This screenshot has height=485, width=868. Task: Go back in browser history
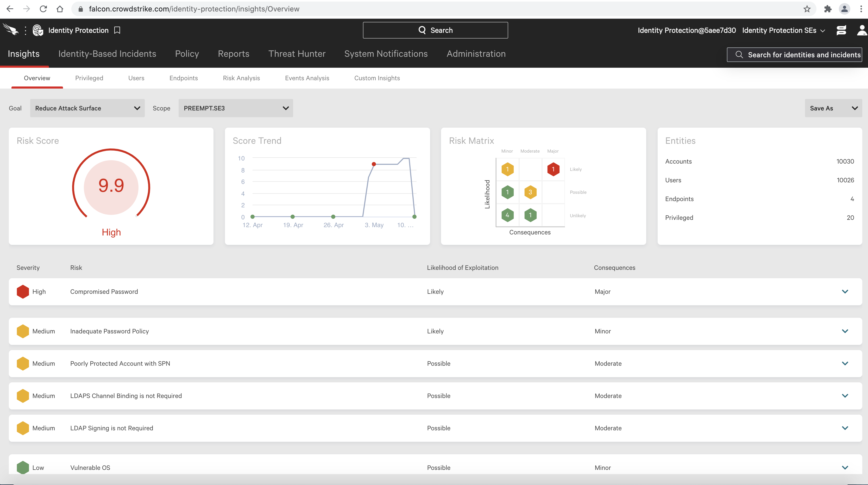coord(10,9)
